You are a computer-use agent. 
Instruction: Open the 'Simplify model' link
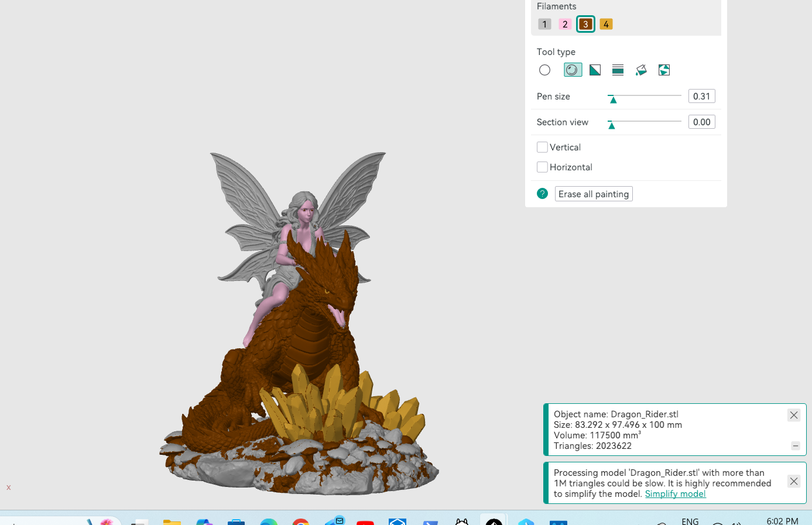tap(675, 494)
